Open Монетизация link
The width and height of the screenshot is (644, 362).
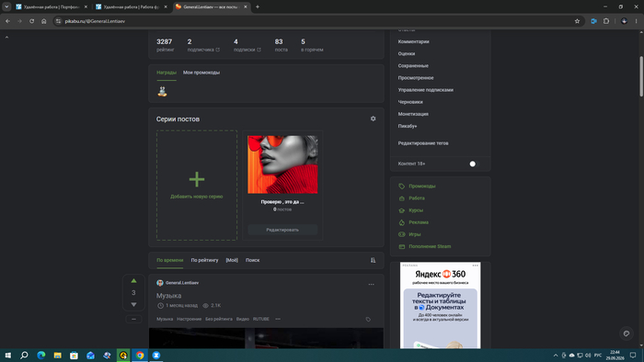coord(413,114)
